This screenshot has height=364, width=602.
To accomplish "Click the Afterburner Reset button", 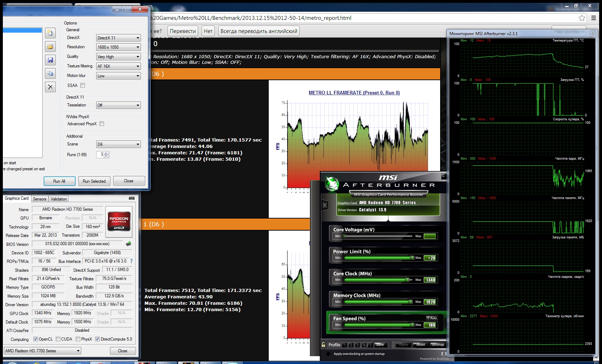I will tap(421, 345).
